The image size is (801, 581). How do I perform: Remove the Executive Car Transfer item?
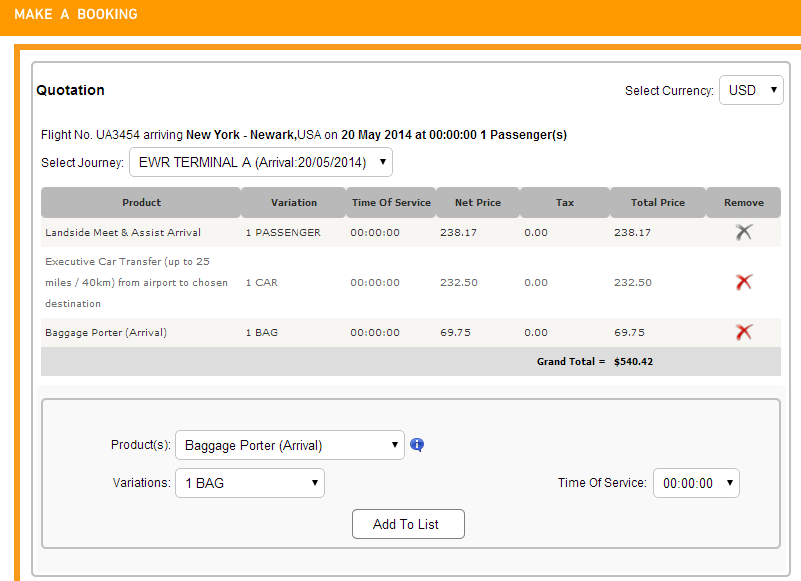coord(744,282)
